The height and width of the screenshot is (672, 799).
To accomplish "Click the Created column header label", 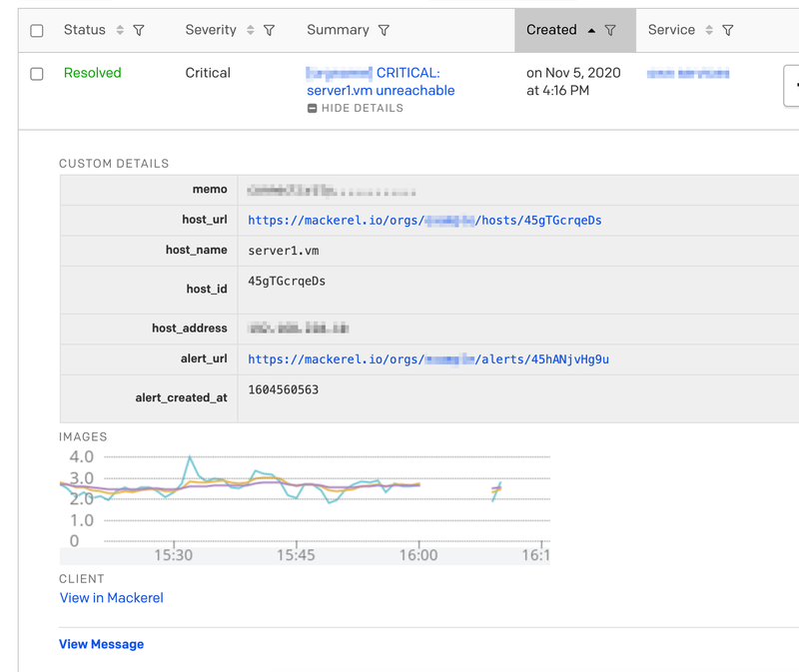I will click(x=551, y=30).
